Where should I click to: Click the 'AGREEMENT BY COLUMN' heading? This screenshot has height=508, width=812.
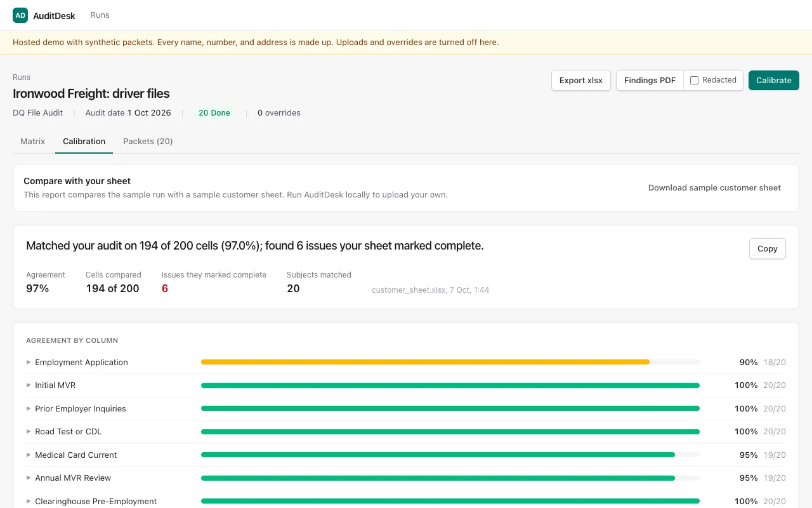72,341
